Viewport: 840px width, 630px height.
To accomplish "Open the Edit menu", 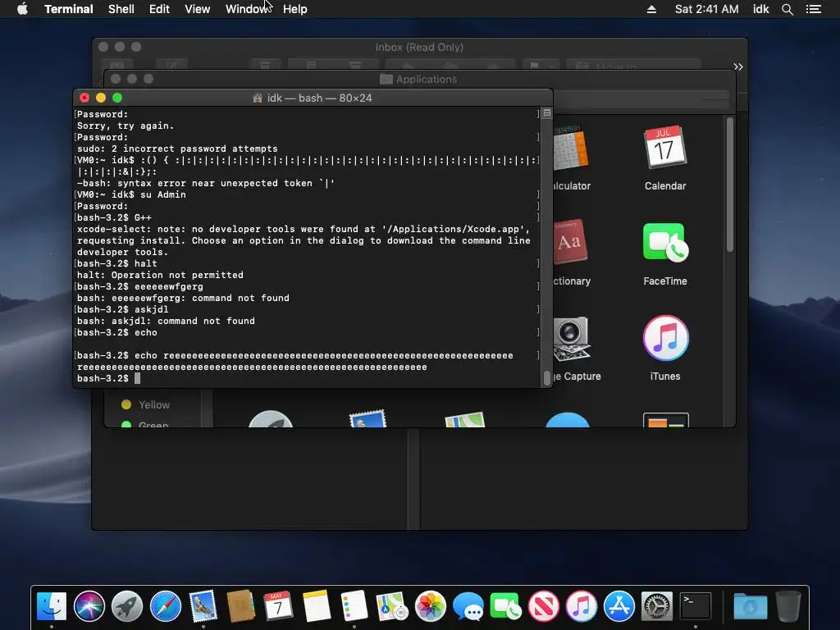I will [159, 9].
